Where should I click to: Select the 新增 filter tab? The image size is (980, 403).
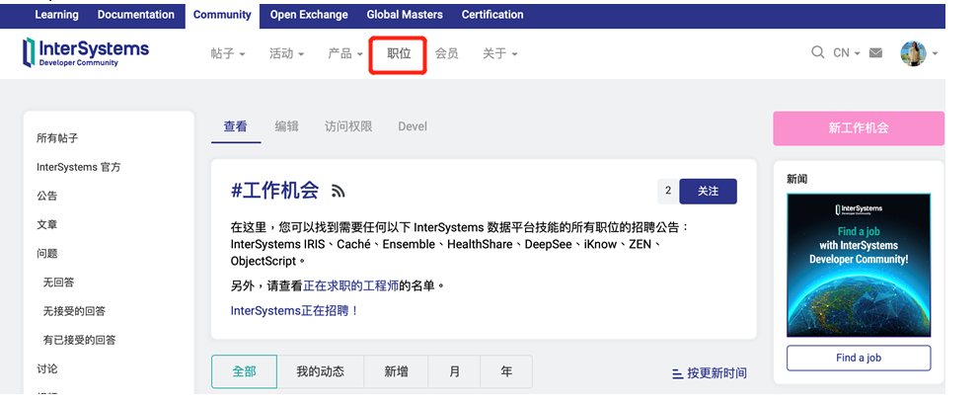396,371
